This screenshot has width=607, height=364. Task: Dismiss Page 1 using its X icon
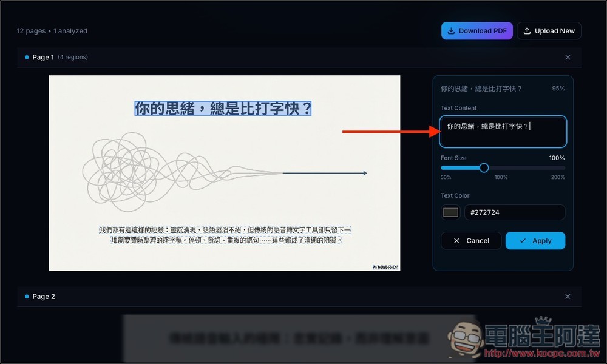coord(568,56)
